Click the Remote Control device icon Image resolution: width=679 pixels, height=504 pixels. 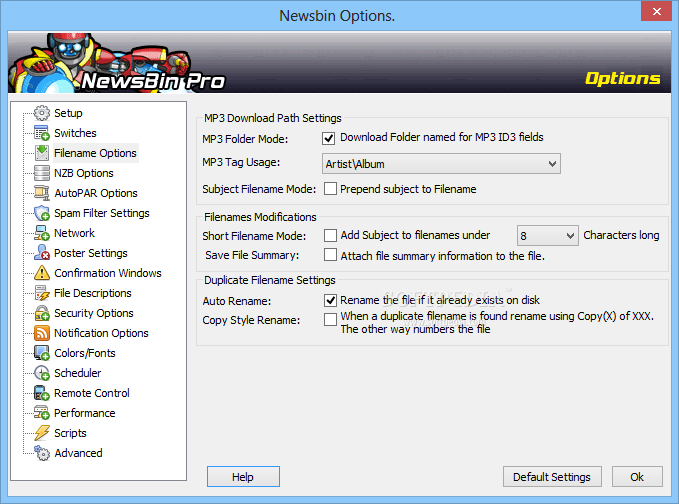pos(42,393)
